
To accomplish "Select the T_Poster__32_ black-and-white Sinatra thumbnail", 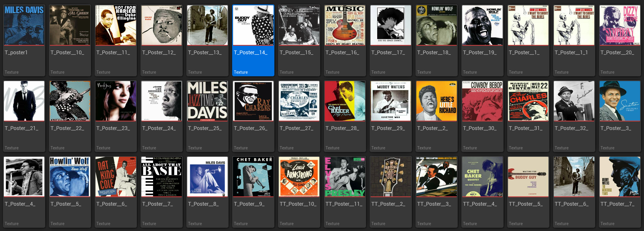I will (574, 101).
